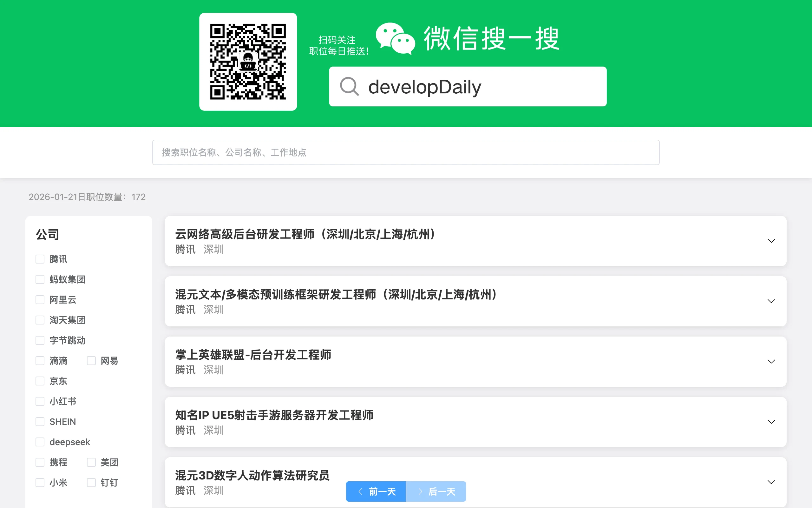Check the deepseek company filter
The width and height of the screenshot is (812, 508).
[x=40, y=442]
